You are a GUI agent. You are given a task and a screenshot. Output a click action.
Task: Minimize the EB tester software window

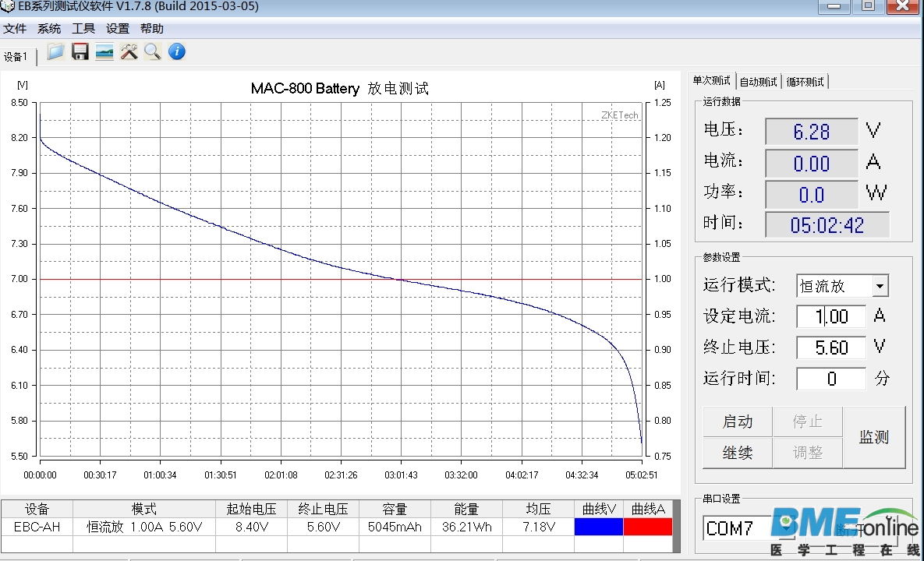tap(834, 6)
